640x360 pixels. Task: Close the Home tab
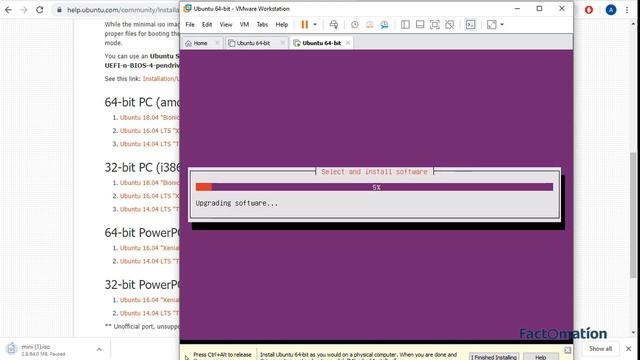click(217, 43)
